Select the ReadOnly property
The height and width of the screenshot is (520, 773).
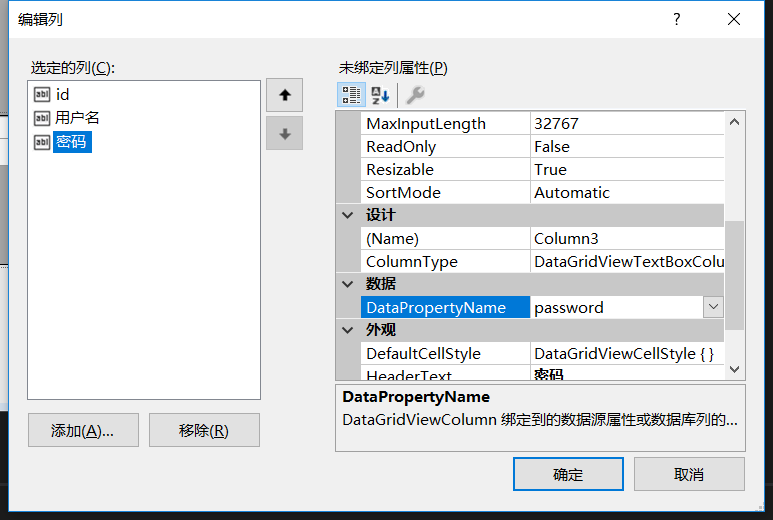tap(446, 147)
